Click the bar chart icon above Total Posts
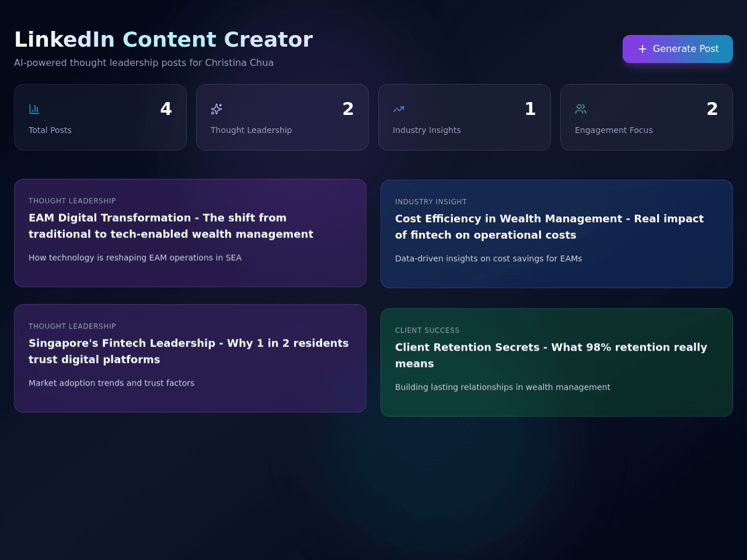 point(34,109)
